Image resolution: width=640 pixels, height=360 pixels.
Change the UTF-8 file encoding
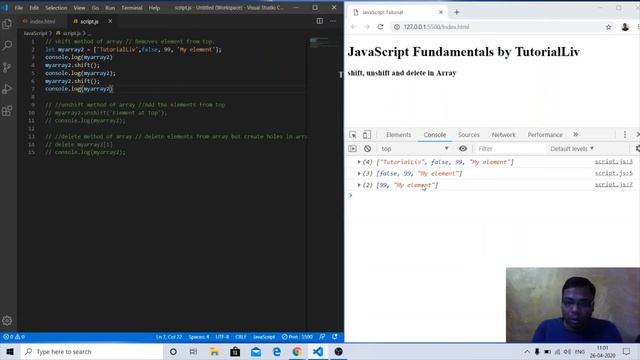click(x=222, y=337)
